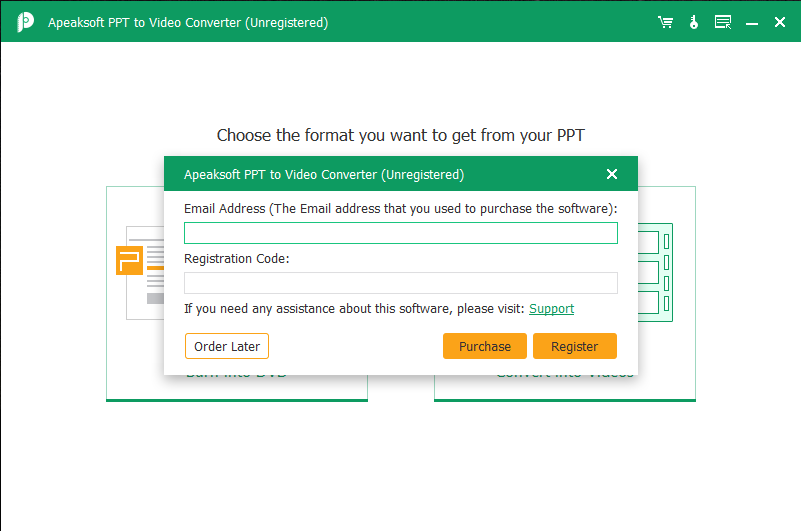This screenshot has height=531, width=801.
Task: Close the main application window
Action: [x=780, y=22]
